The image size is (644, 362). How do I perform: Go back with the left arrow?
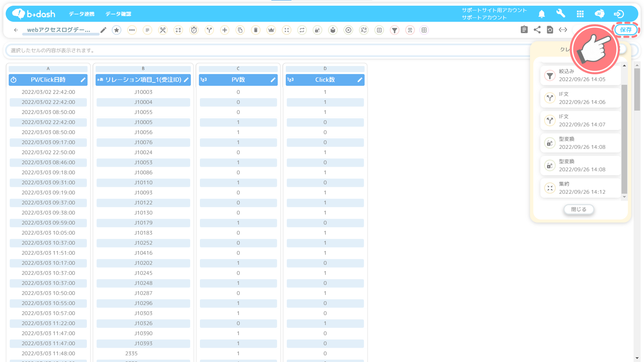click(16, 30)
